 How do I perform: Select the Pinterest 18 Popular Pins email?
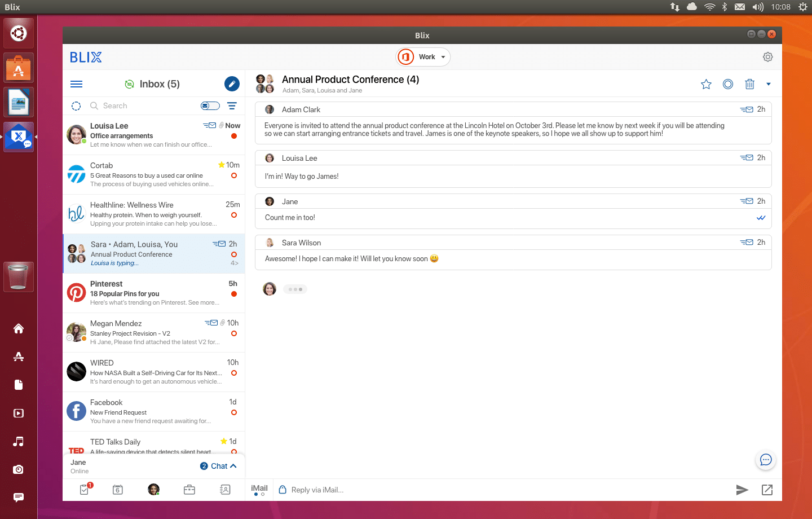(x=154, y=293)
